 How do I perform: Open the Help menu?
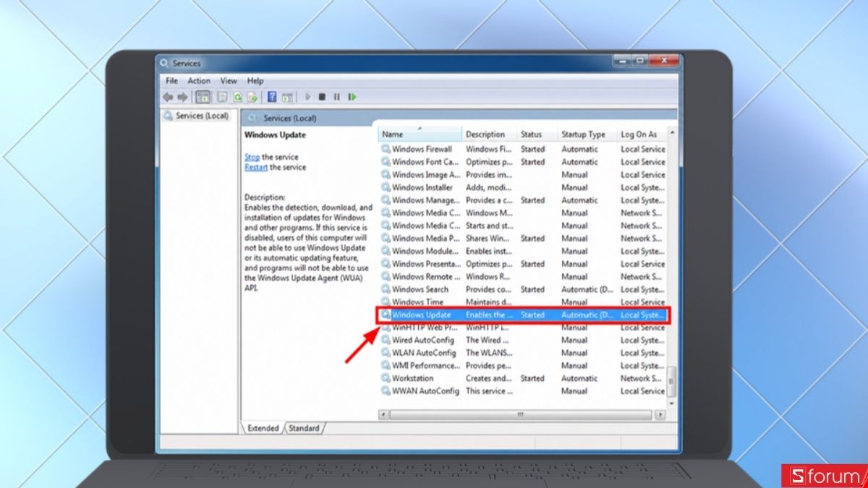(255, 81)
